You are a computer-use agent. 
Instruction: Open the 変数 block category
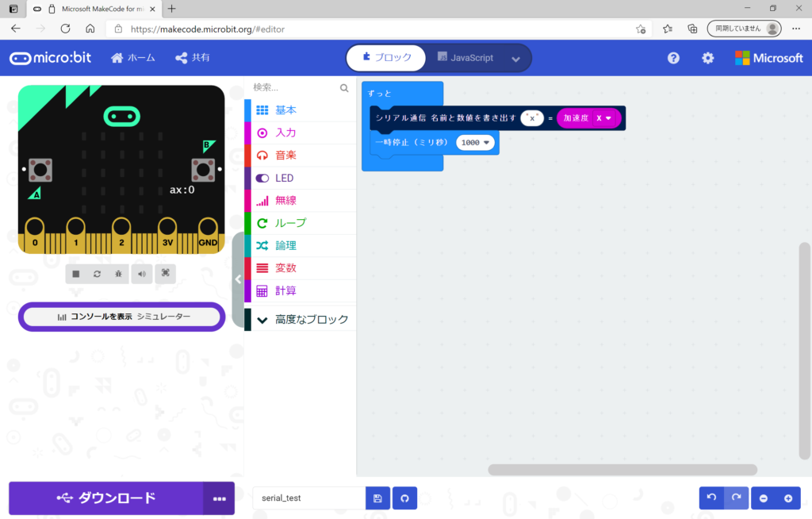pos(285,268)
